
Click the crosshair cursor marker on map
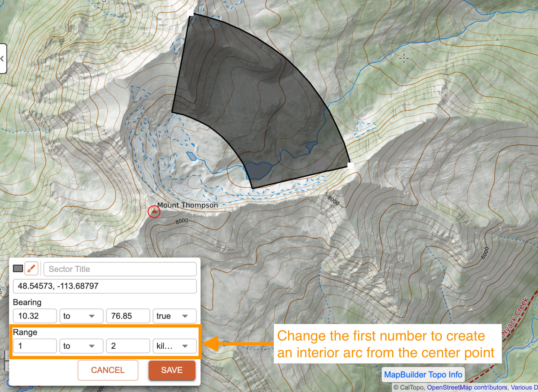pos(404,58)
